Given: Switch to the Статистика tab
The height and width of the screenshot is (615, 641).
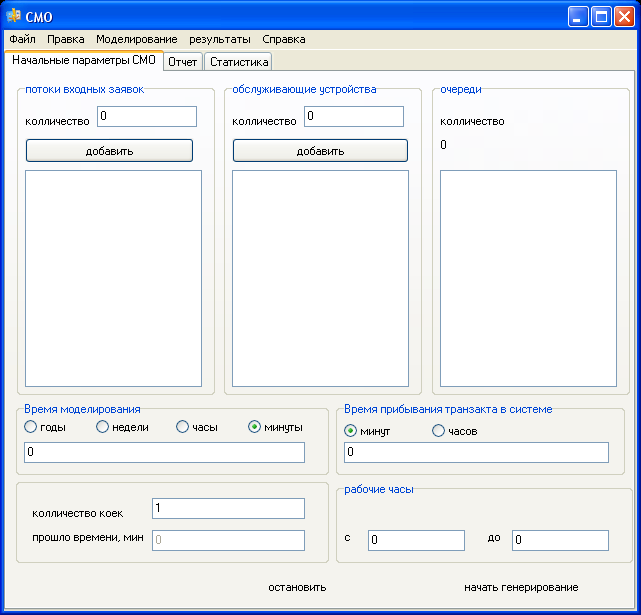Looking at the screenshot, I should click(239, 62).
